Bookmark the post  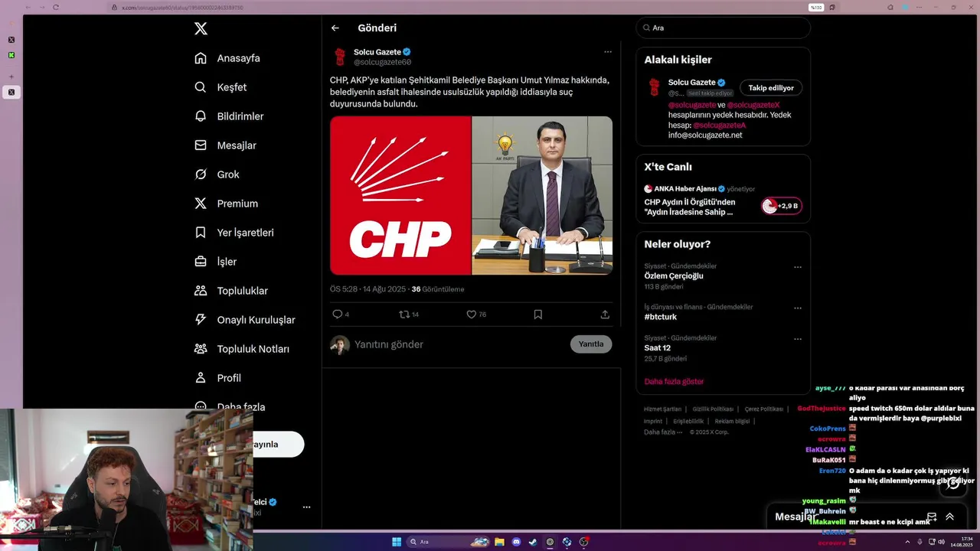tap(538, 315)
